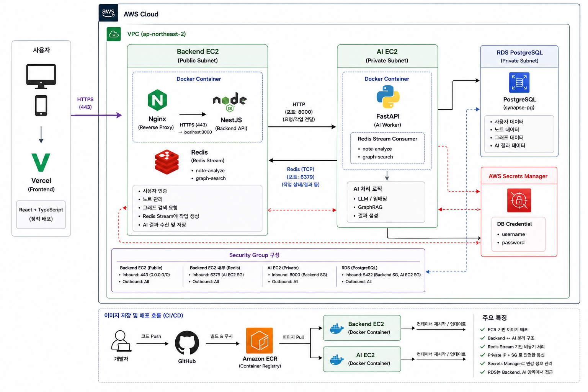Screen dimensions: 588x392
Task: Click the Backend EC2 (Public Subnet) header
Action: click(198, 56)
